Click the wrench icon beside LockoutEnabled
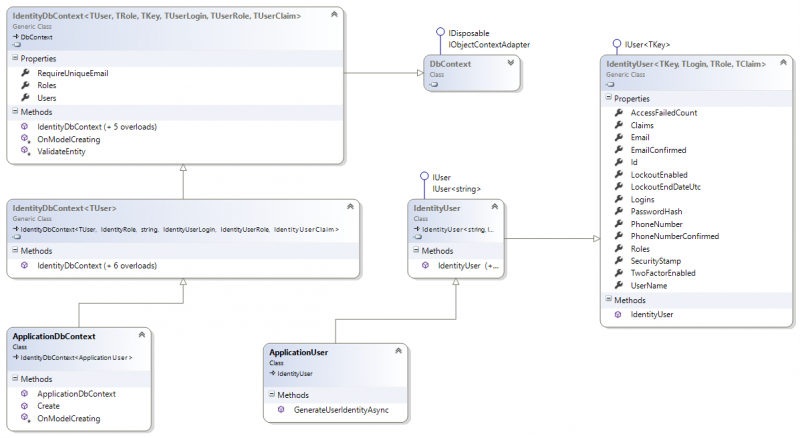This screenshot has width=800, height=438. [619, 174]
